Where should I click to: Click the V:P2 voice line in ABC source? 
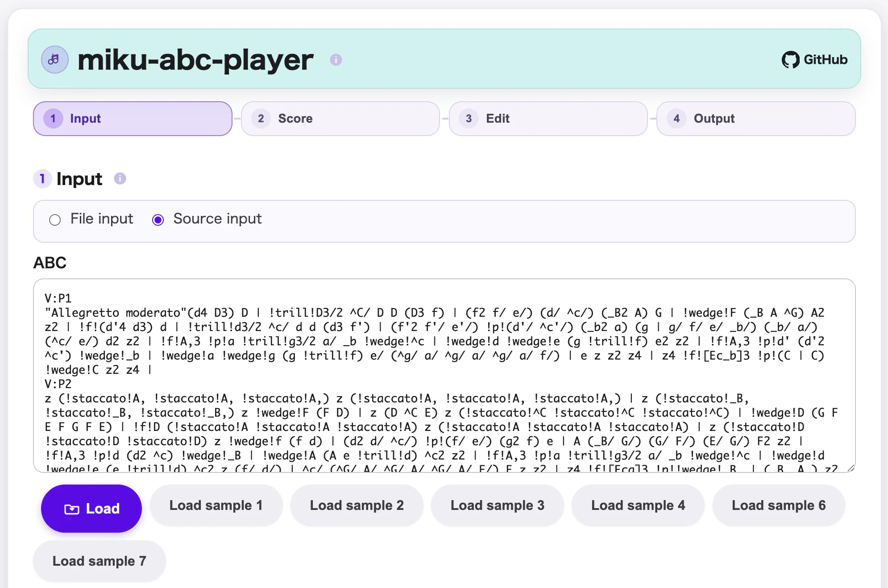58,384
